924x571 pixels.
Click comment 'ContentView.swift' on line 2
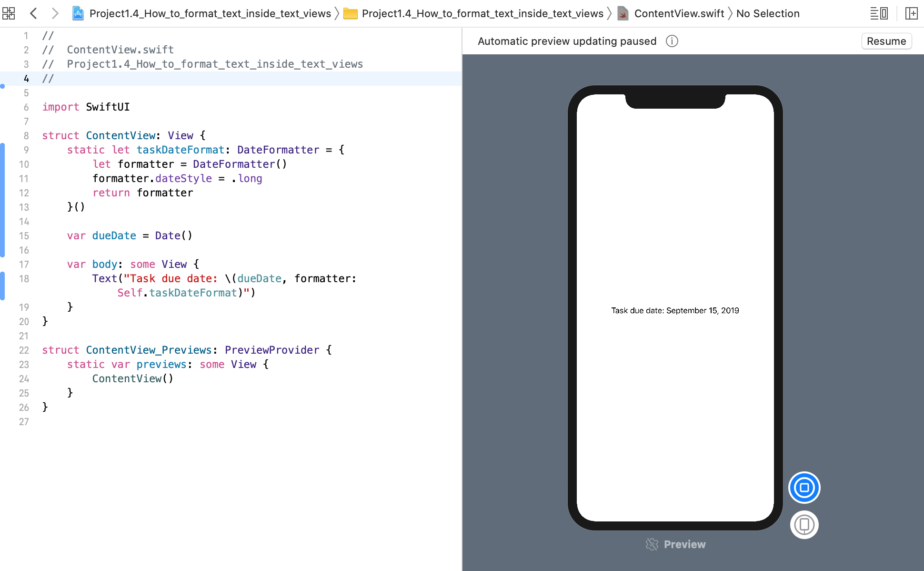[121, 50]
